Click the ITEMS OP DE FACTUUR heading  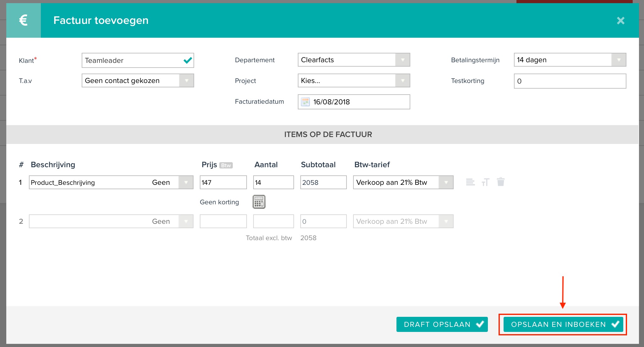(x=328, y=135)
